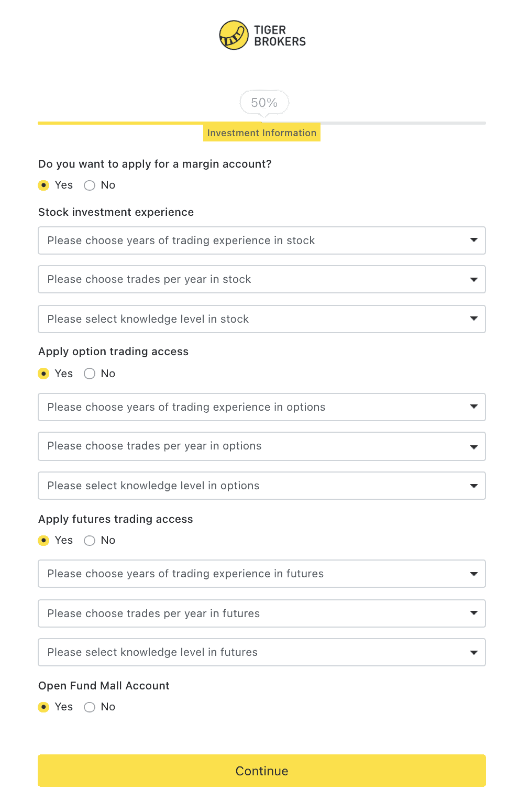Select No for margin account
508x812 pixels.
coord(90,185)
